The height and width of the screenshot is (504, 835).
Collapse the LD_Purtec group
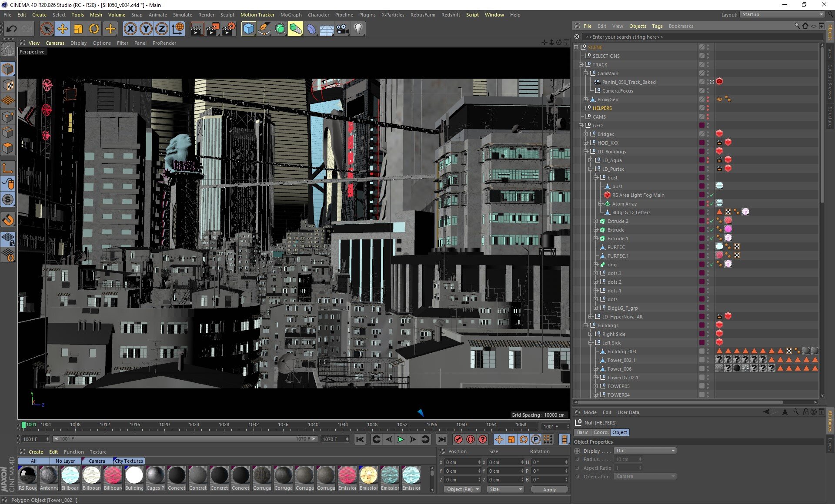click(x=591, y=169)
